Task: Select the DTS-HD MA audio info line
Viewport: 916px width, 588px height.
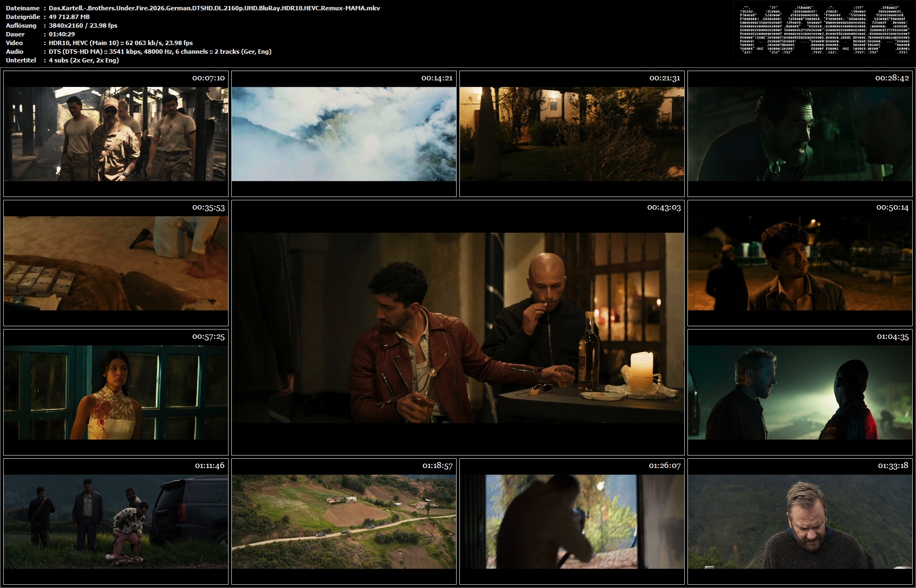Action: pos(160,52)
